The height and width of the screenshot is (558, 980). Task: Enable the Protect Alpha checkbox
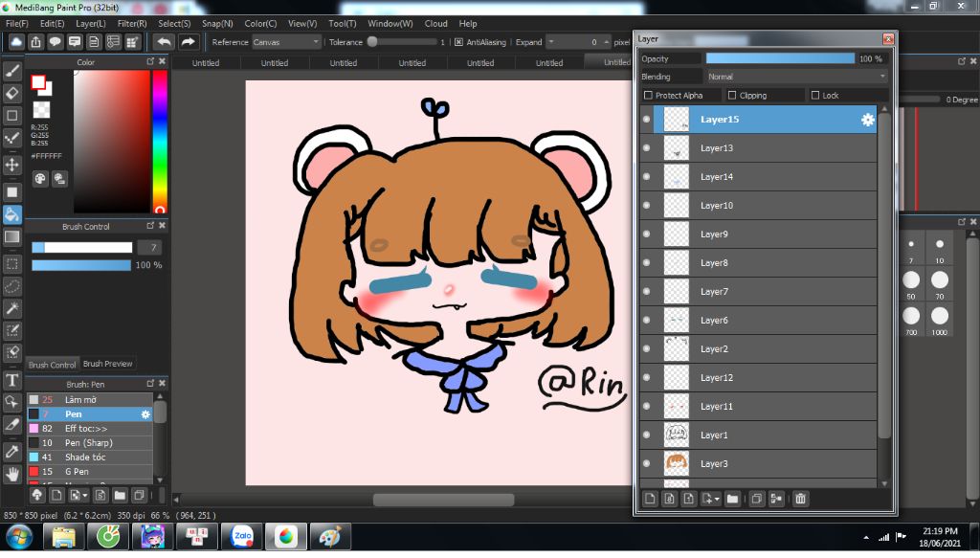click(x=649, y=96)
